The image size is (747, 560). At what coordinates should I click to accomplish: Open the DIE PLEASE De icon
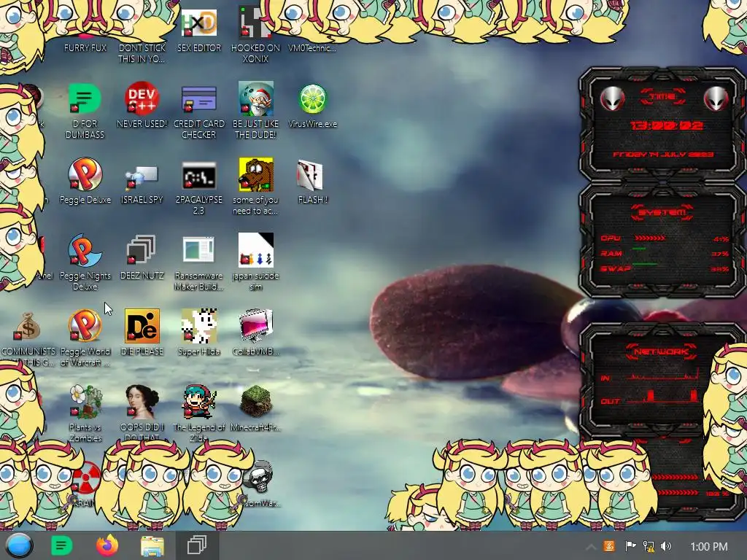click(142, 326)
